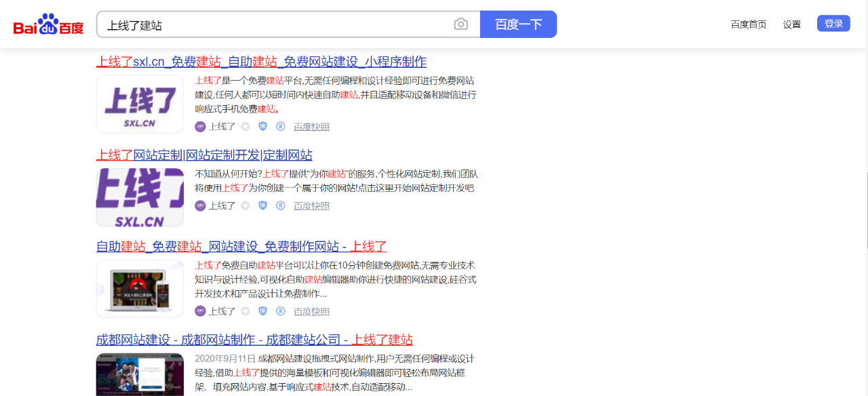
Task: Click the 百度一下 search button
Action: [518, 24]
